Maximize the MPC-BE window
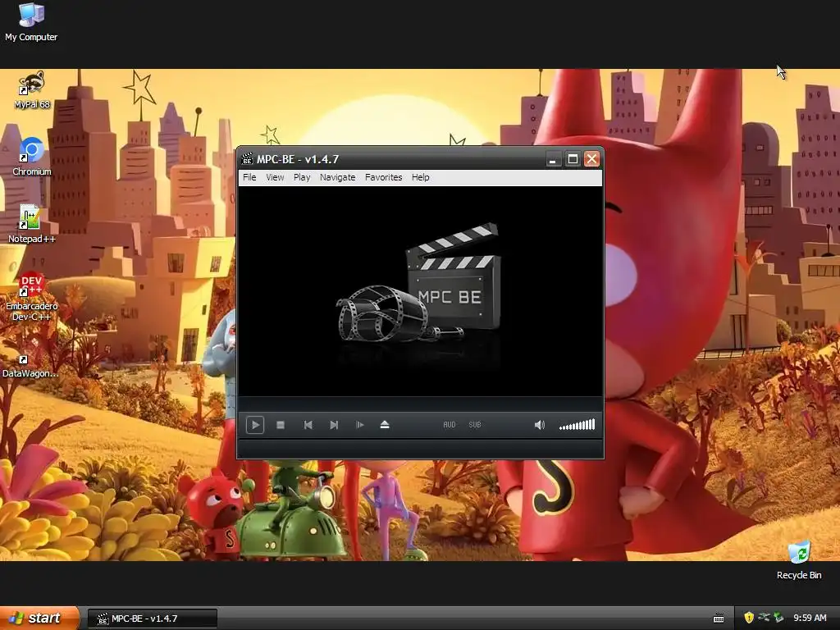Screen dimensions: 840x630 click(573, 159)
